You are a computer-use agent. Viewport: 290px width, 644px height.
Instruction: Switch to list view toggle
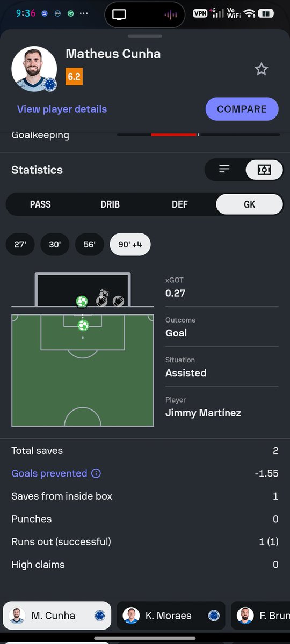(x=224, y=170)
